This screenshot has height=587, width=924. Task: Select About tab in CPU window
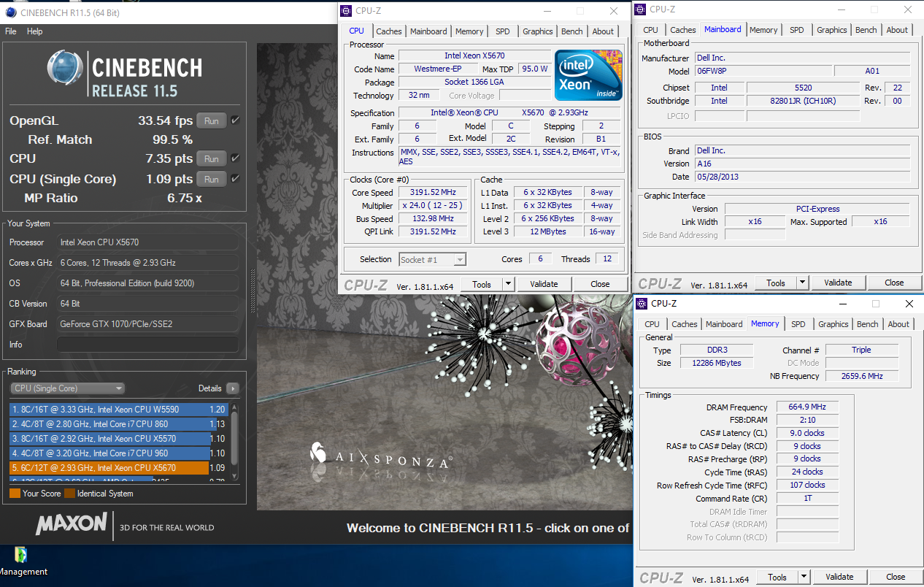603,31
